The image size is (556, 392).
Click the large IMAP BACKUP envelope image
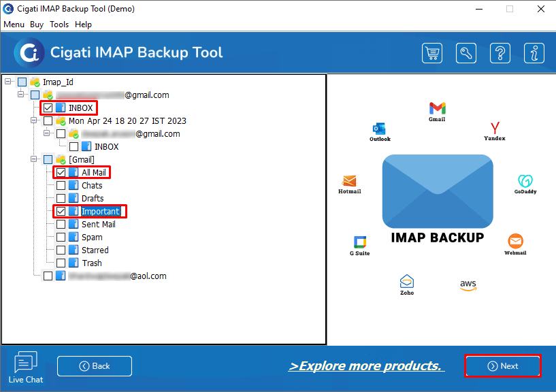tap(438, 191)
